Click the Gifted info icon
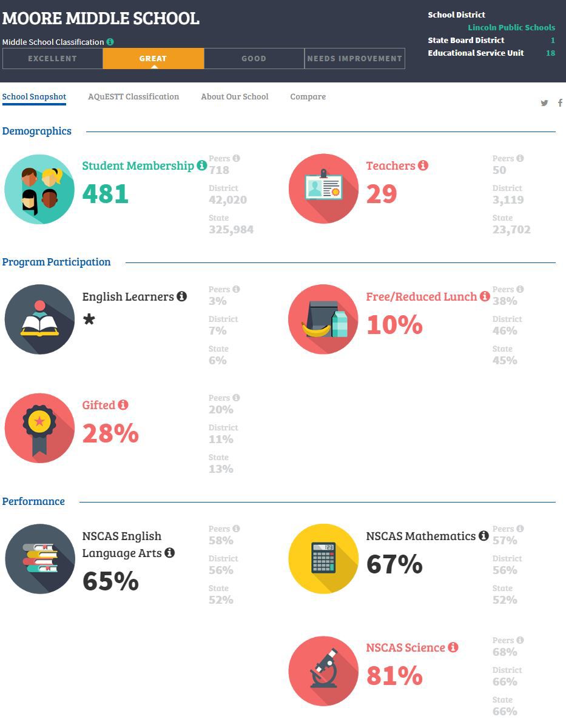The height and width of the screenshot is (728, 566). click(123, 405)
